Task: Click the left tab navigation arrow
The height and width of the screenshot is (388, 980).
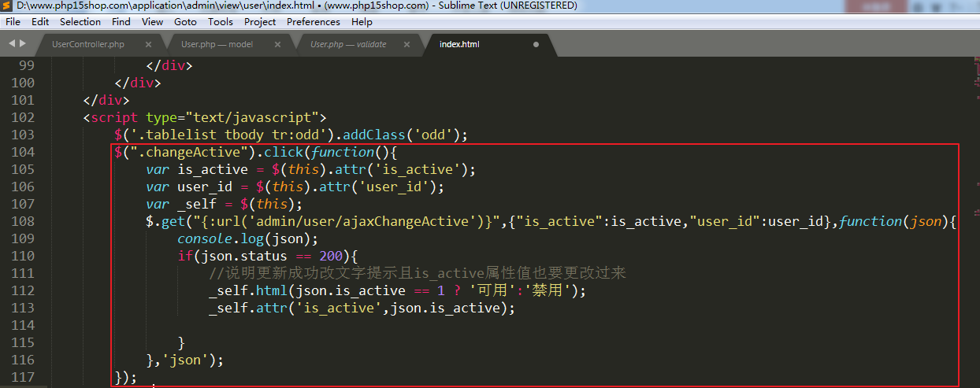Action: 11,43
